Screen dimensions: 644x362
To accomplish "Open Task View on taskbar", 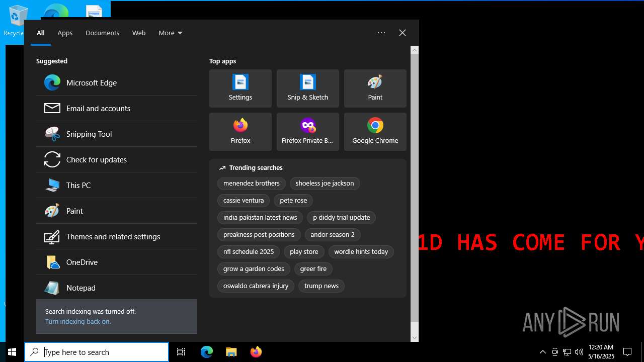I will 181,352.
